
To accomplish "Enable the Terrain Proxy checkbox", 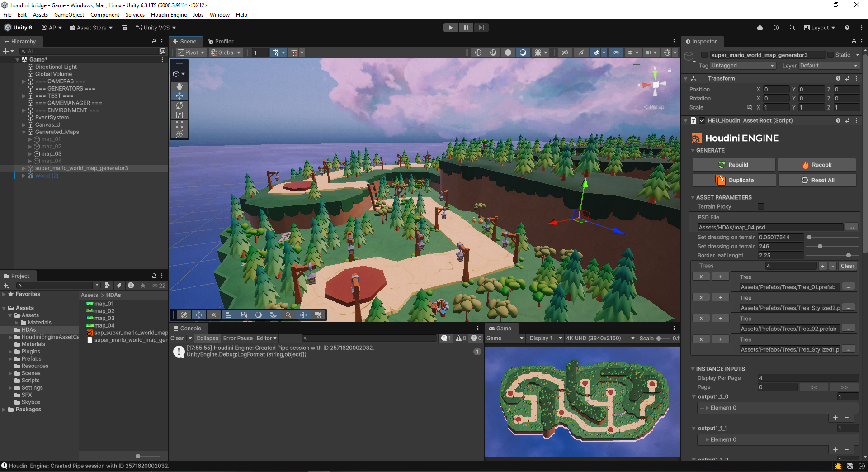I will point(761,206).
